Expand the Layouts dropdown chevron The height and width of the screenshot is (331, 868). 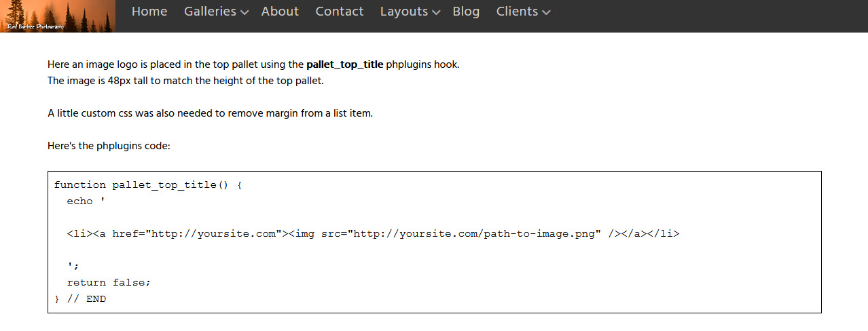(x=437, y=13)
